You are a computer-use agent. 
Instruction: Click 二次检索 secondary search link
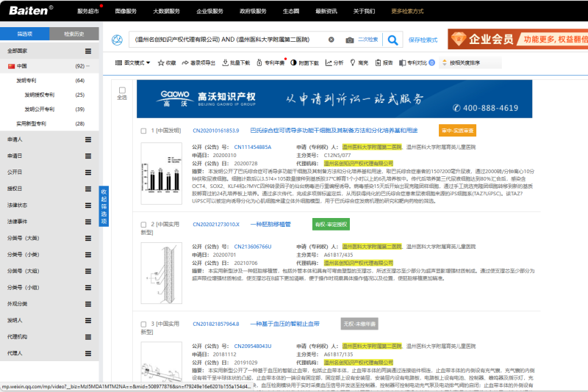368,40
